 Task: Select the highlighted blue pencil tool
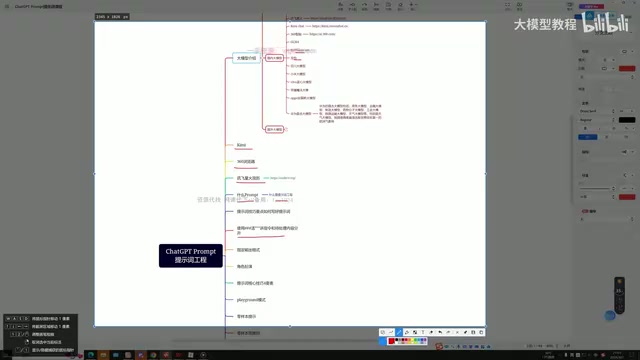399,332
